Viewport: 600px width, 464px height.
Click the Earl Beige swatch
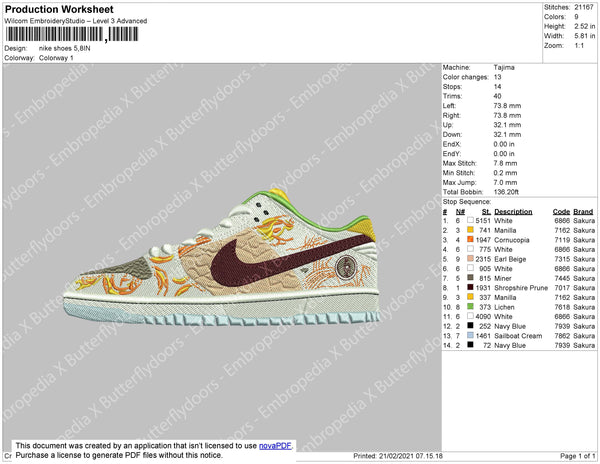tap(470, 259)
